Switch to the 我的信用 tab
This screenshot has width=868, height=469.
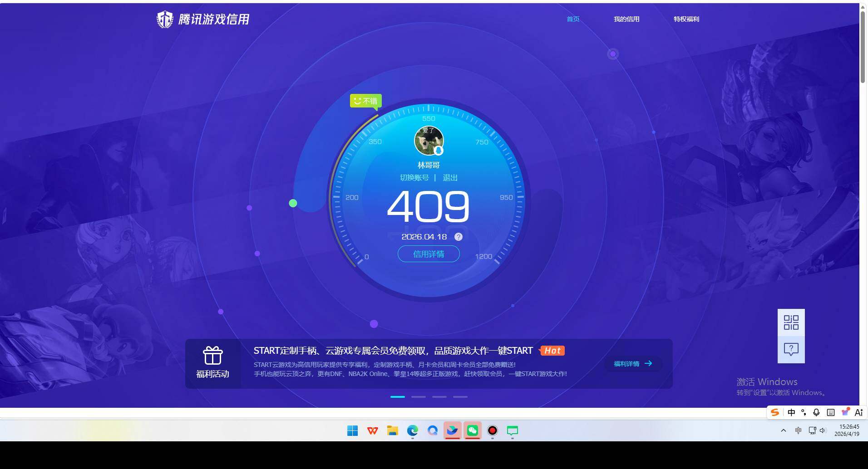(x=626, y=19)
